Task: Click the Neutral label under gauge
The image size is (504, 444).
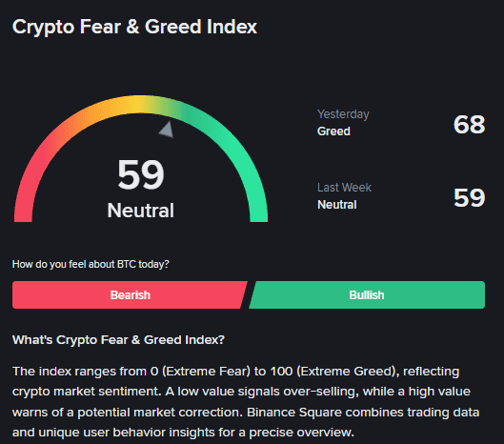Action: [x=141, y=211]
